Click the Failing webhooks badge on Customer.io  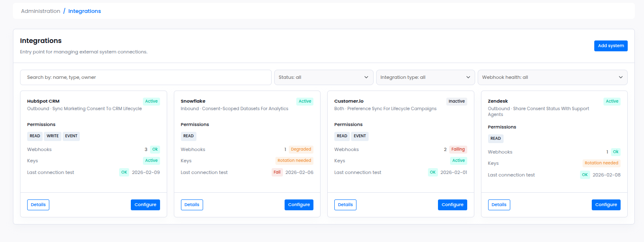coord(458,149)
